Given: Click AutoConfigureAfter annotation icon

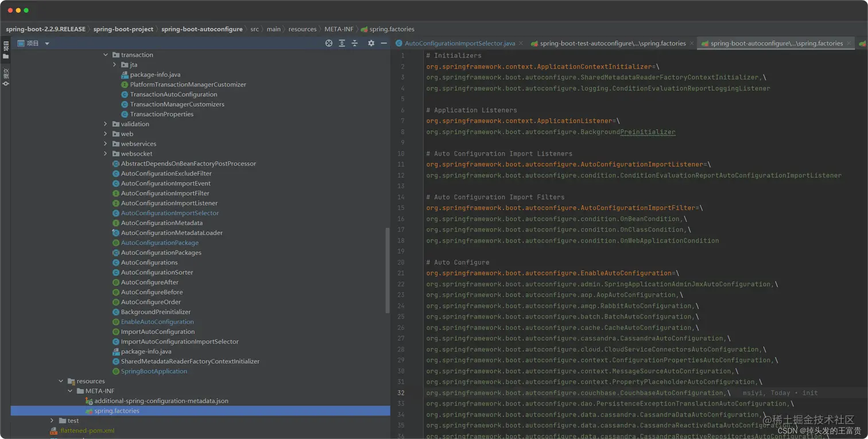Looking at the screenshot, I should [116, 282].
